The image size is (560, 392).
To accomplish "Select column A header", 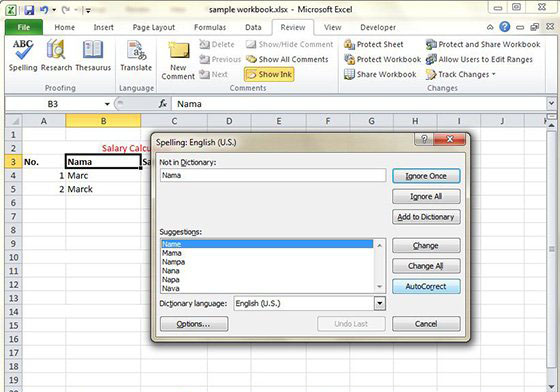I will click(x=44, y=121).
